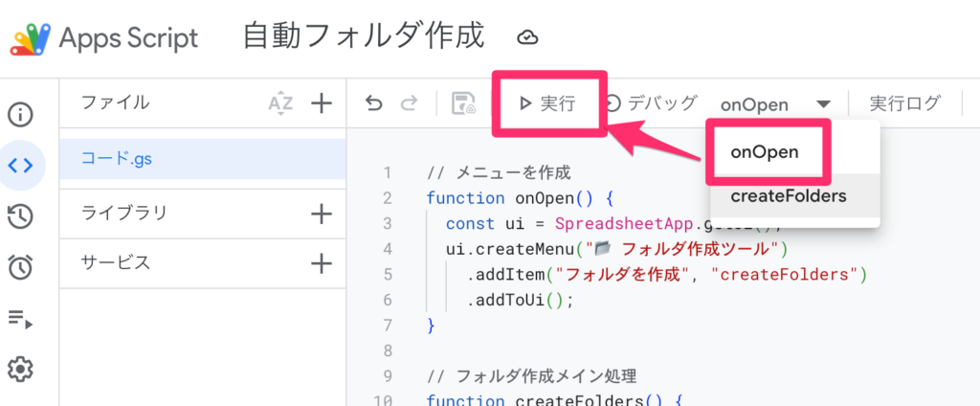
Task: Click the redo arrow in toolbar
Action: pos(409,103)
